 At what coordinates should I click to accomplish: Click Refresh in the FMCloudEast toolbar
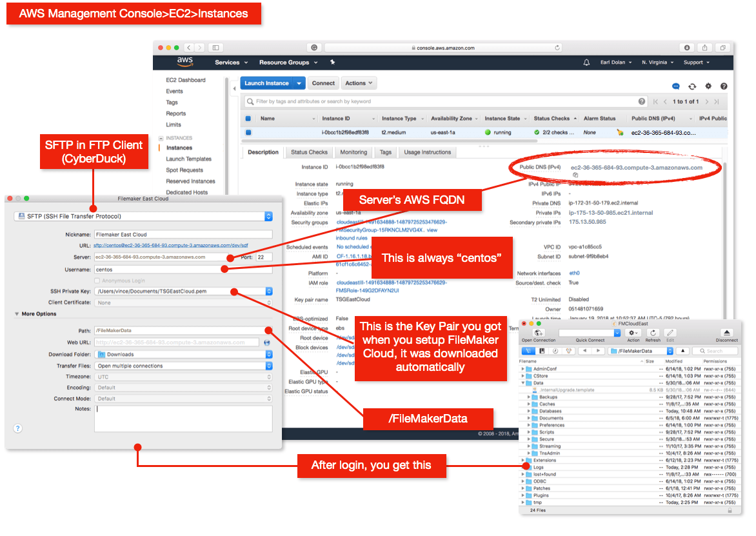point(653,333)
